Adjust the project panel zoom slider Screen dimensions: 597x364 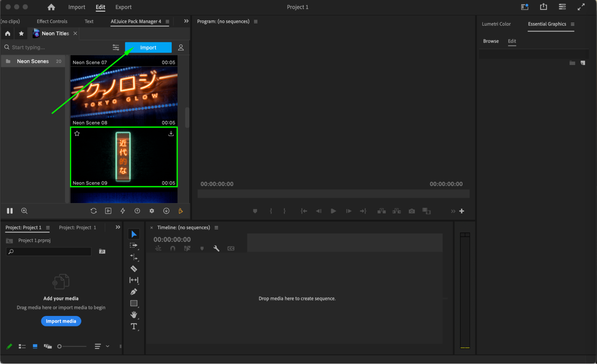(60, 346)
